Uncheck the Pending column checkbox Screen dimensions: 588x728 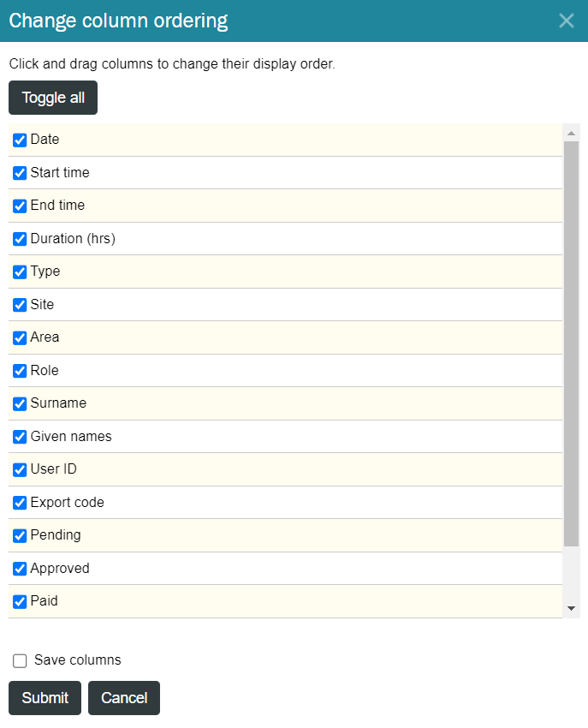[x=20, y=535]
